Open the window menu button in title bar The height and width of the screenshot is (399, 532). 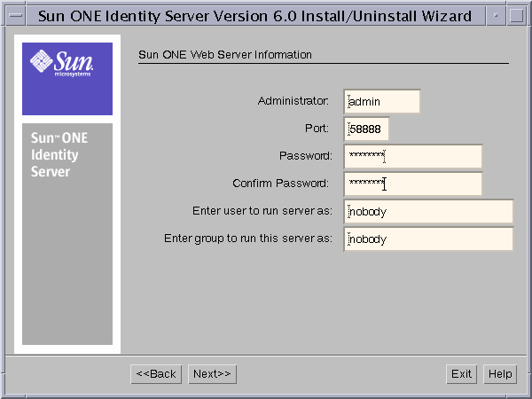(x=15, y=16)
